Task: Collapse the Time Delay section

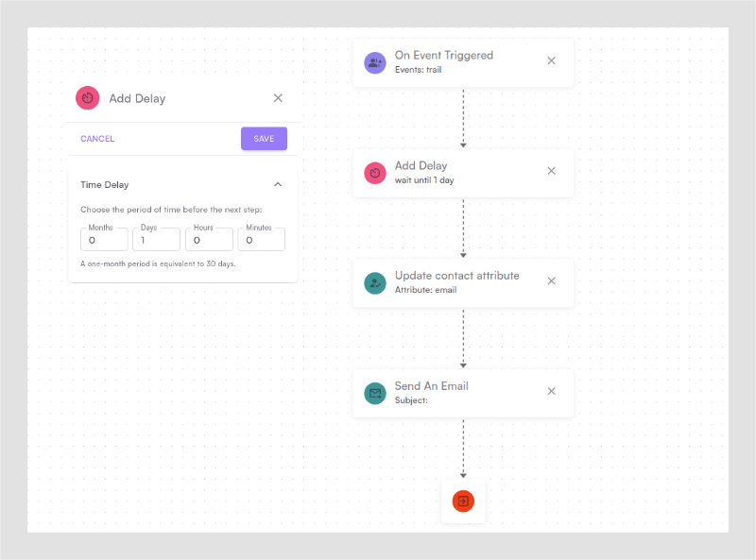Action: click(278, 184)
